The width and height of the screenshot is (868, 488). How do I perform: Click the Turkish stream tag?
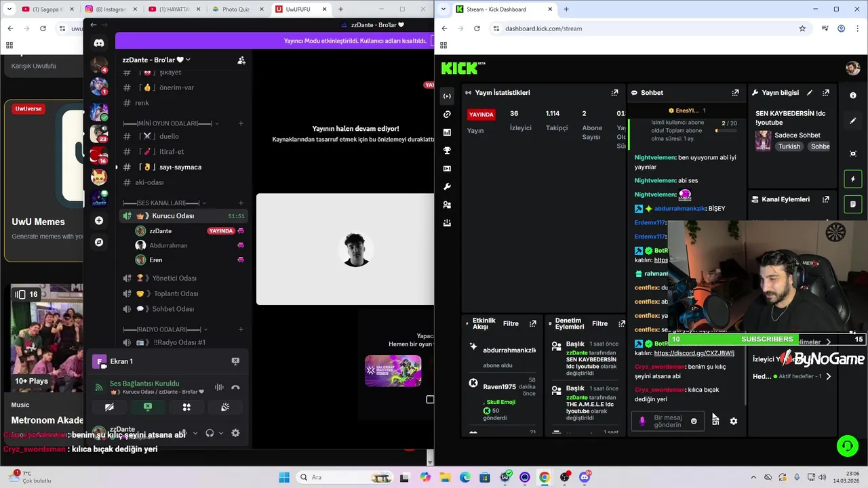(789, 146)
